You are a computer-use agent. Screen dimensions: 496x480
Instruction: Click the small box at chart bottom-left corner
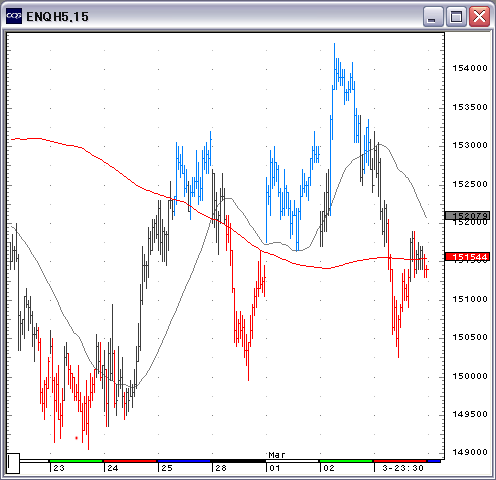pyautogui.click(x=13, y=463)
